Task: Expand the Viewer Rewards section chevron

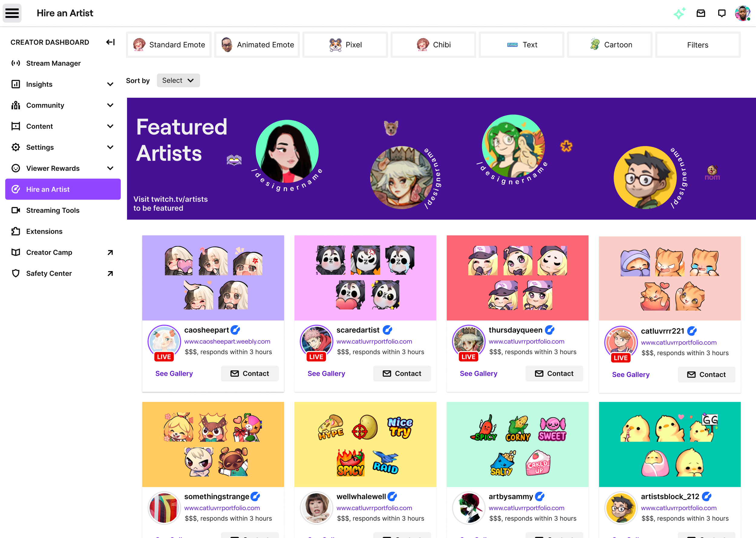Action: pos(110,168)
